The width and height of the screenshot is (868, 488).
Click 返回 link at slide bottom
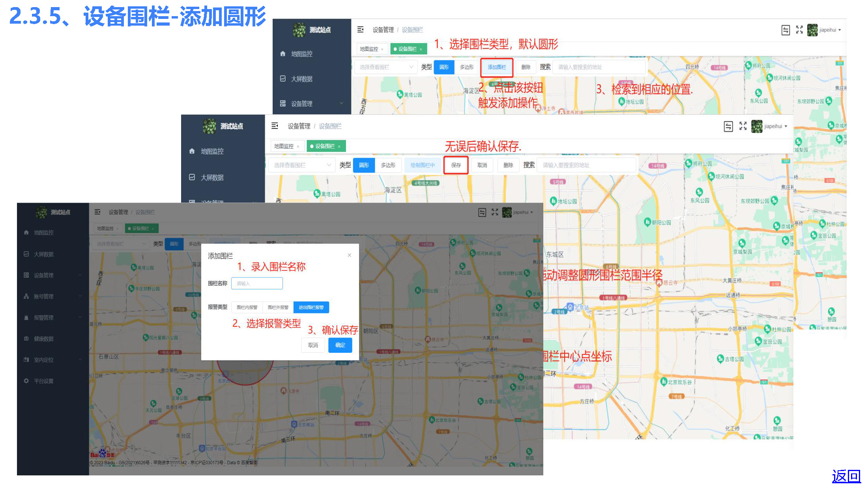[846, 476]
